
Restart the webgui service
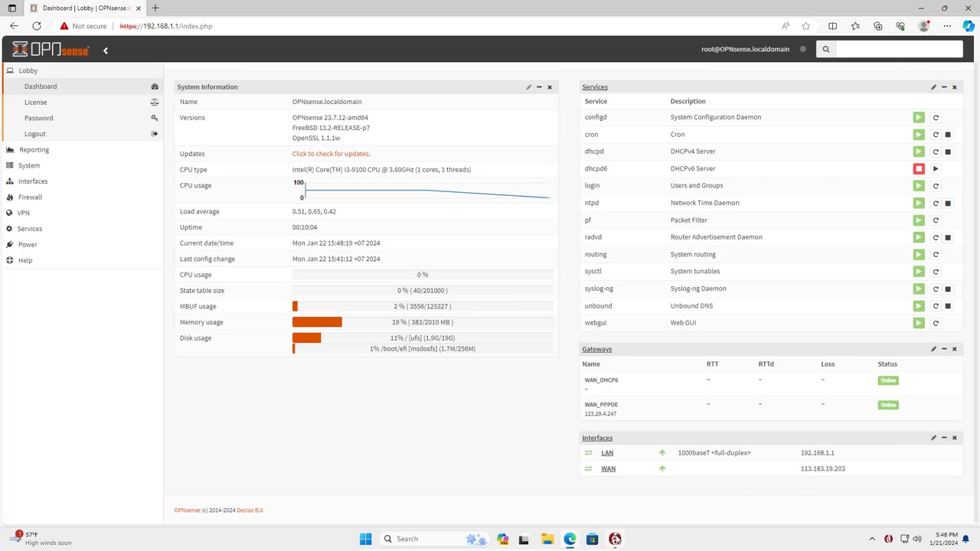936,323
